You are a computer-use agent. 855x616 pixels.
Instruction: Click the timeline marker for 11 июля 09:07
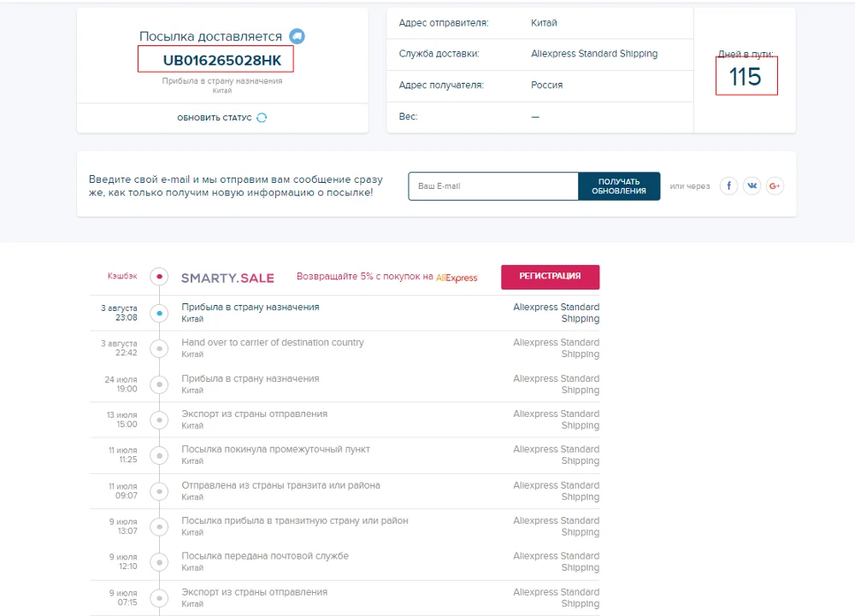tap(159, 491)
